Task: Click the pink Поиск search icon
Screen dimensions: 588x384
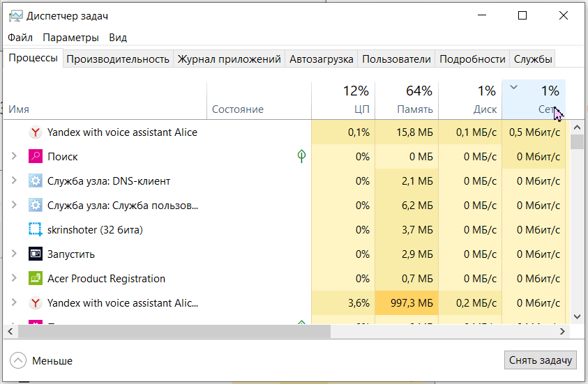Action: pos(35,157)
